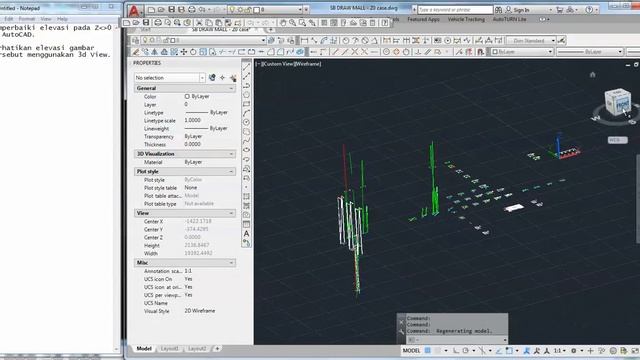Collapse the View section in Properties

[x=231, y=213]
